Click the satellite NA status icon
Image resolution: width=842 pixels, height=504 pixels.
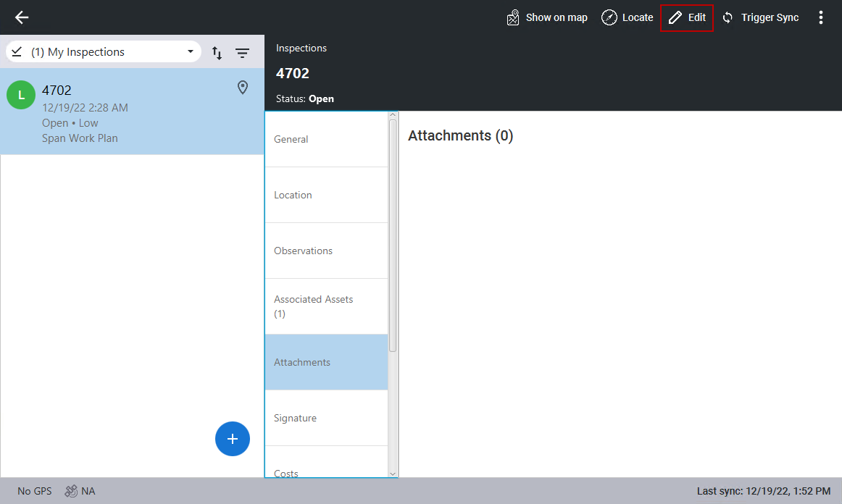click(71, 491)
